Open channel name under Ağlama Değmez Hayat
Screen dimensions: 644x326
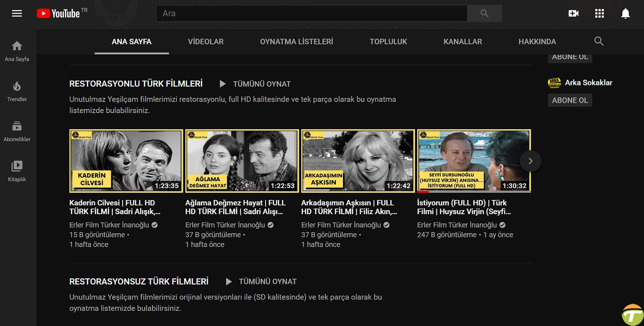tap(225, 225)
